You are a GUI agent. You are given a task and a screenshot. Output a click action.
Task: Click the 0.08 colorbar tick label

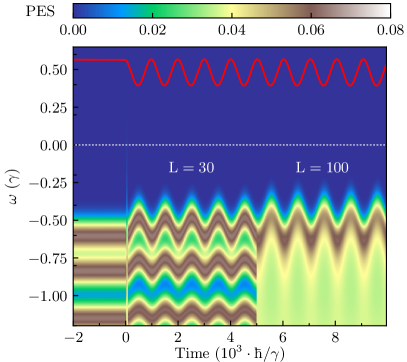coord(390,30)
